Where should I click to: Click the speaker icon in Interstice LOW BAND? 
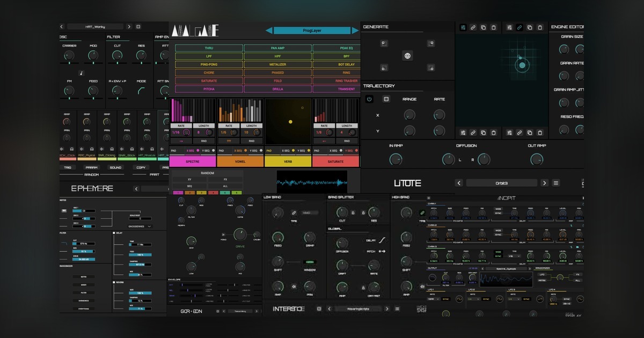(x=294, y=286)
